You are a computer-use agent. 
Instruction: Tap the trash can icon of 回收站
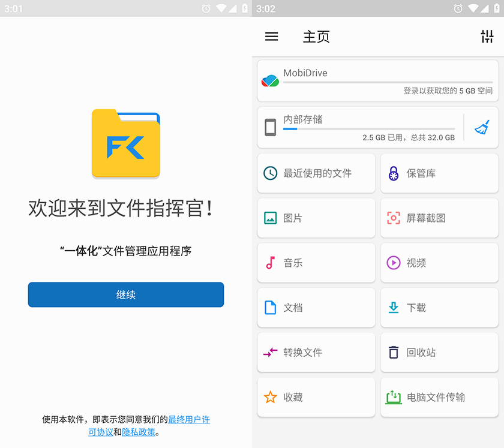coord(394,352)
